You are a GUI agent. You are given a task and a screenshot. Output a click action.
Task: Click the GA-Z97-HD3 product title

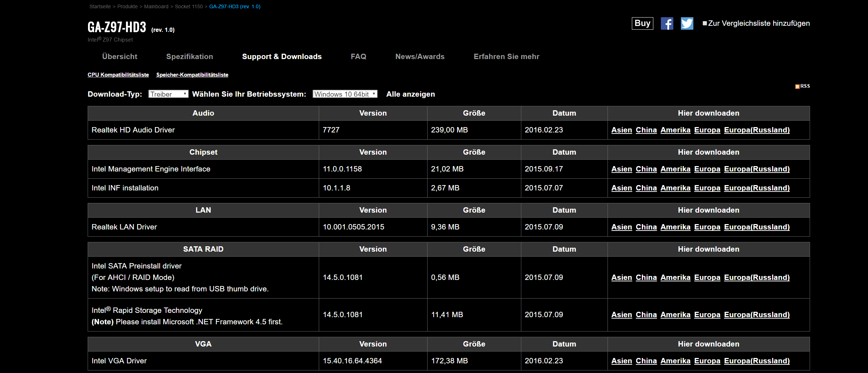[117, 27]
